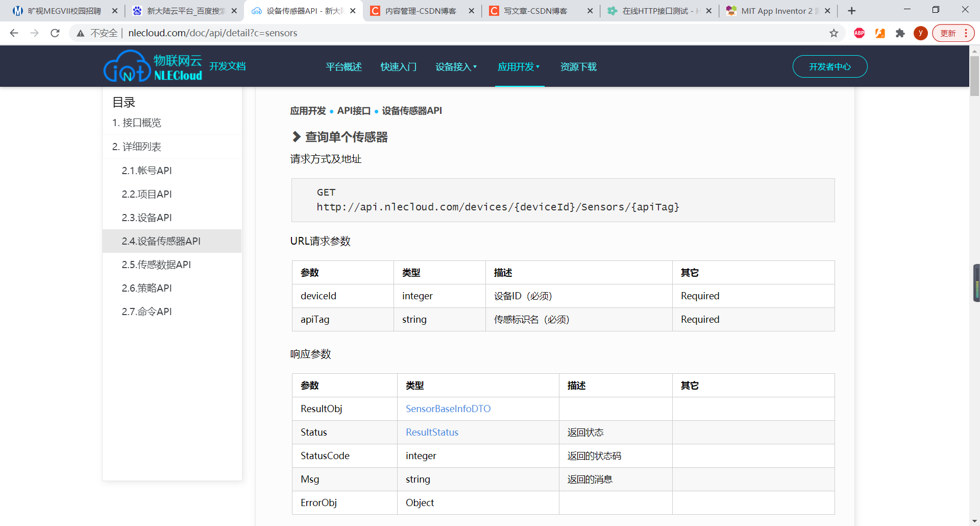Switch to the 在线HTTP接口测试 tab
The width and height of the screenshot is (980, 526).
point(659,11)
